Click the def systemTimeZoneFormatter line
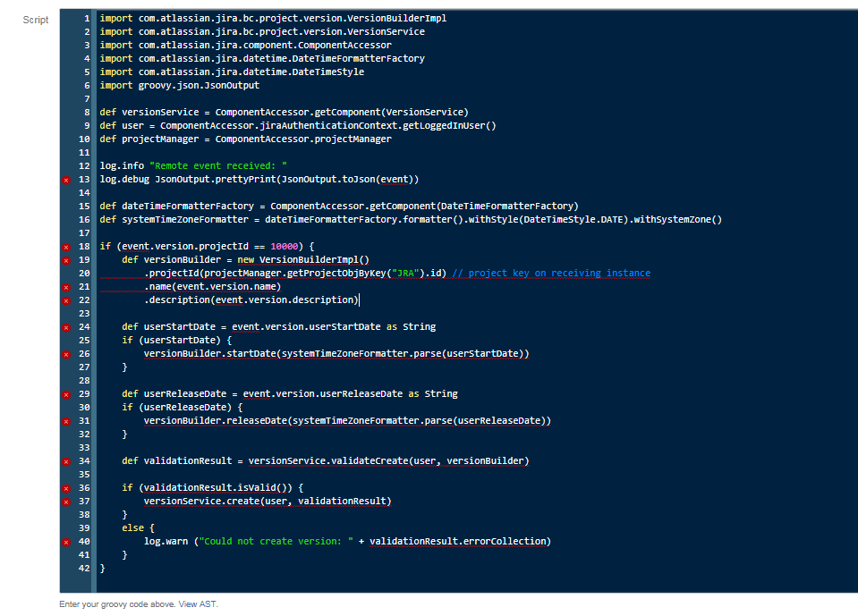 click(411, 219)
